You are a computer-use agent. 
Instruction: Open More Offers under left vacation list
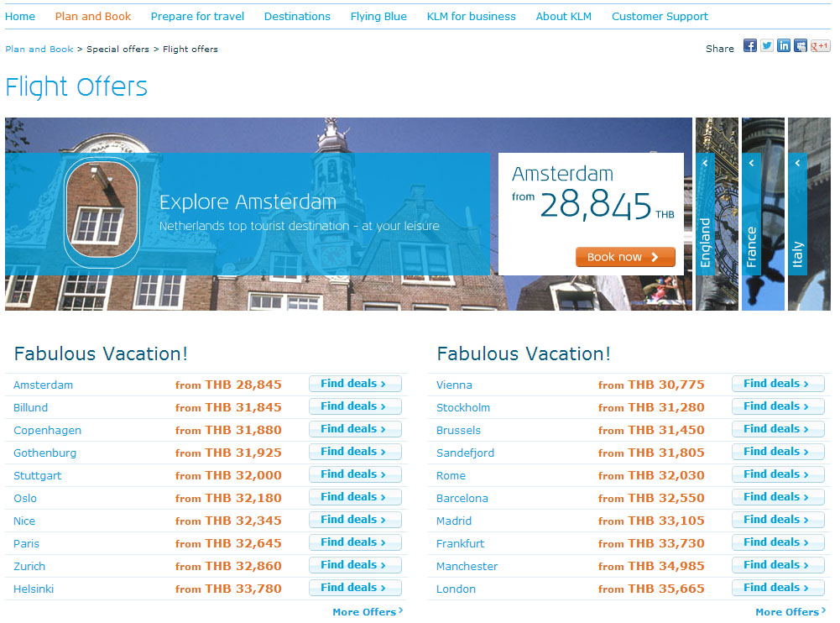(x=368, y=612)
